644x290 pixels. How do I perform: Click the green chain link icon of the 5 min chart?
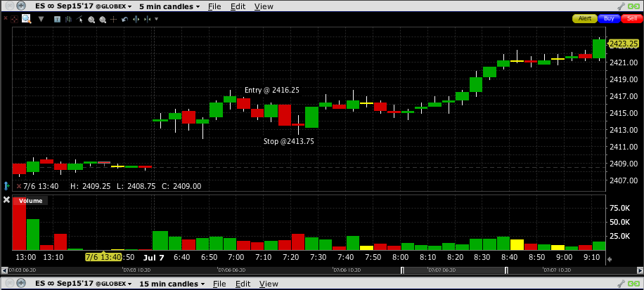click(x=633, y=6)
